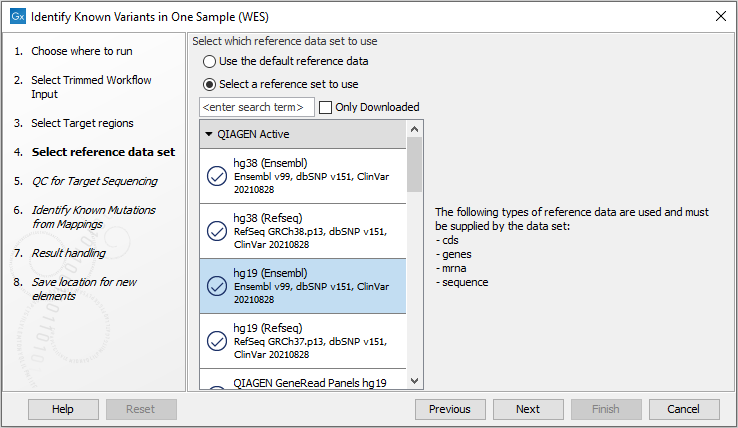
Task: Go to step 'Select Trimmed Workflow Input'
Action: point(91,87)
